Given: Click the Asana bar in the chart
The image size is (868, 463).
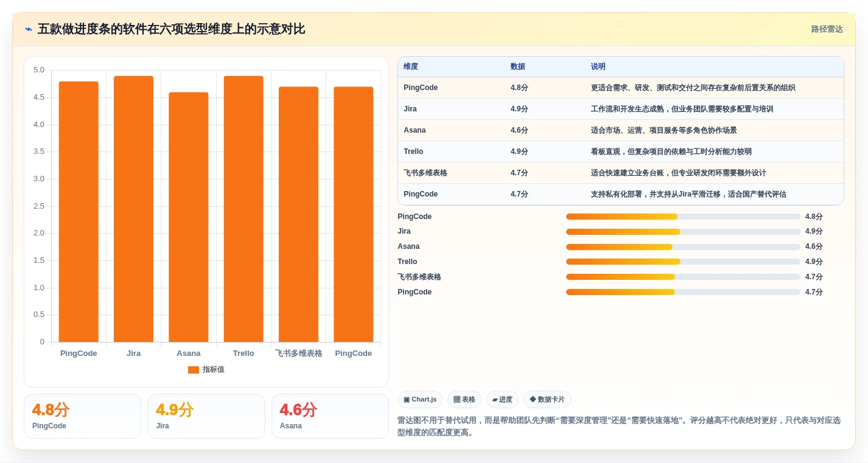Looking at the screenshot, I should click(189, 217).
